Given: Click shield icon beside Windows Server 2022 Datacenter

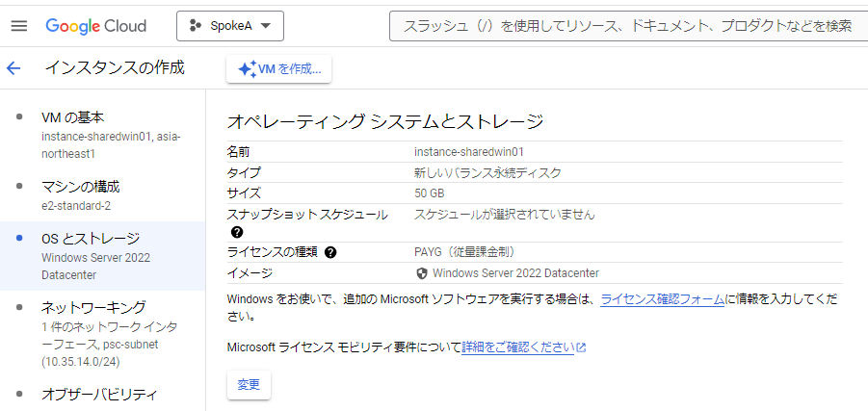Looking at the screenshot, I should pyautogui.click(x=421, y=273).
